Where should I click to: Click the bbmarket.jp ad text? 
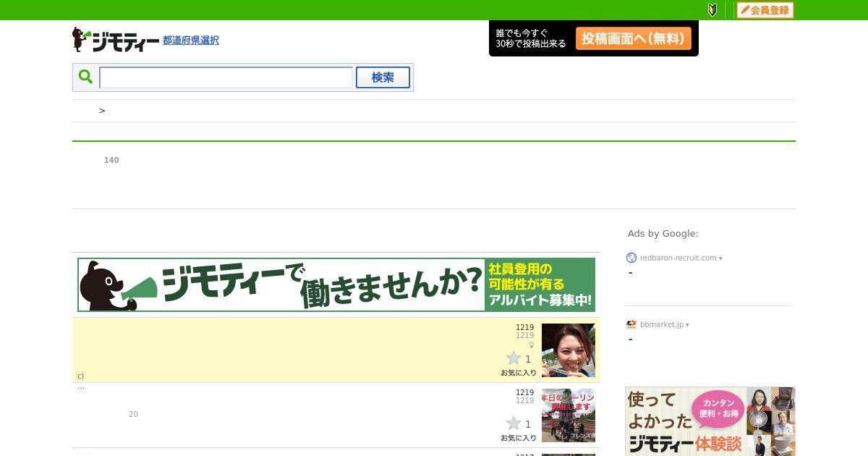point(662,324)
